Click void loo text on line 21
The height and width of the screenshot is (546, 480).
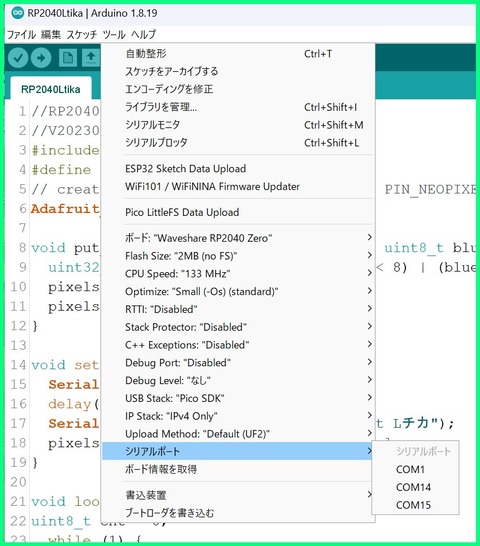coord(65,501)
